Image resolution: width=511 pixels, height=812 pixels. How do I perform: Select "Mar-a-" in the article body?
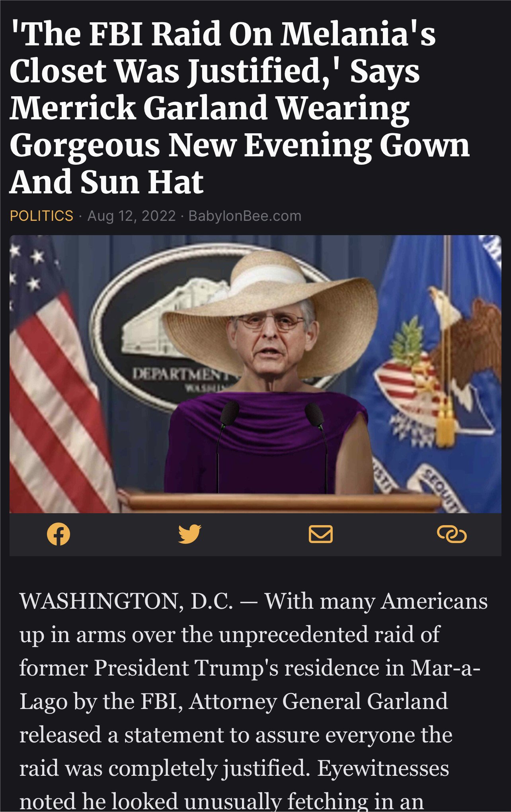tap(445, 668)
